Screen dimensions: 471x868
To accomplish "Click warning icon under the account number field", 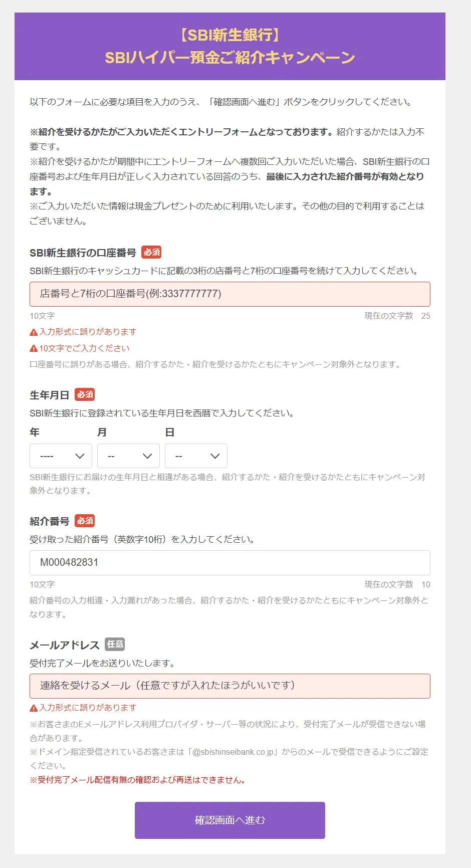I will (x=34, y=332).
